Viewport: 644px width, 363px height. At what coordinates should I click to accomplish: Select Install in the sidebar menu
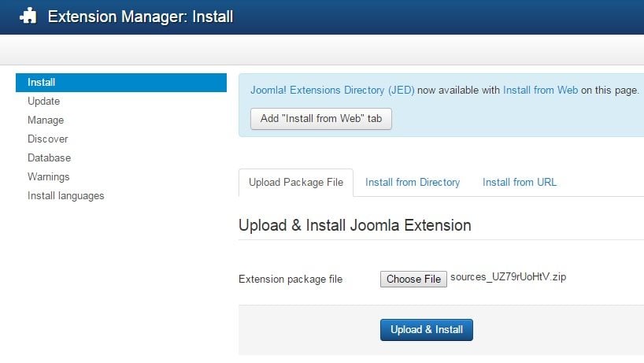41,83
